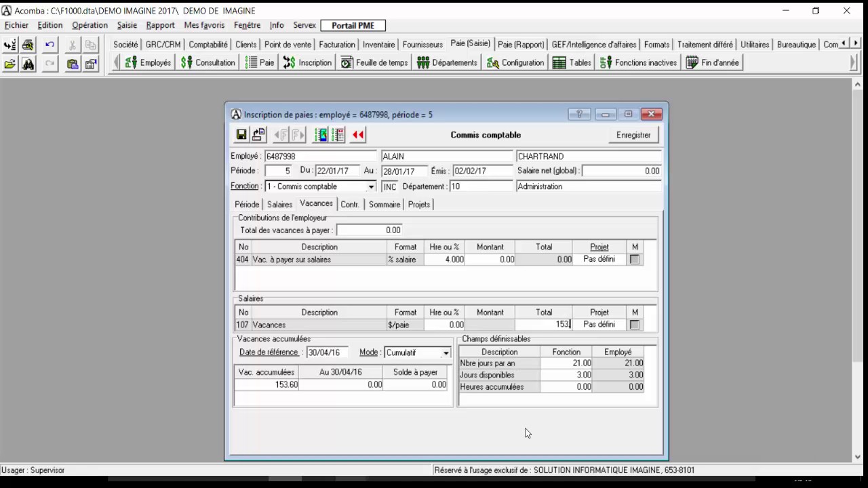Viewport: 868px width, 488px height.
Task: Click the copy icon in main toolbar
Action: 90,45
